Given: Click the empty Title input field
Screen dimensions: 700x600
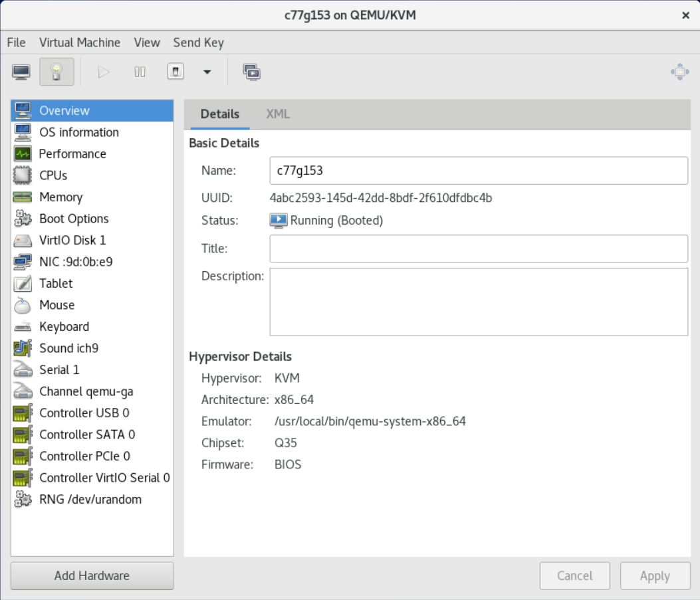Looking at the screenshot, I should pyautogui.click(x=479, y=249).
